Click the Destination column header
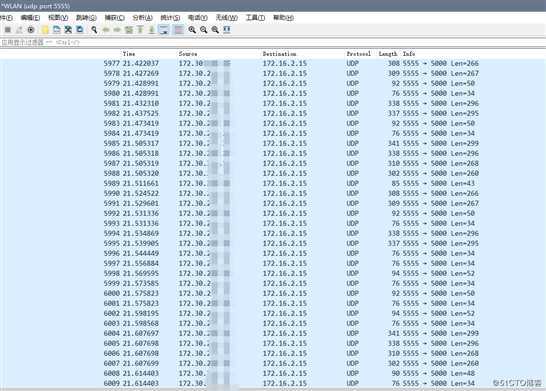This screenshot has height=391, width=546. pyautogui.click(x=279, y=54)
